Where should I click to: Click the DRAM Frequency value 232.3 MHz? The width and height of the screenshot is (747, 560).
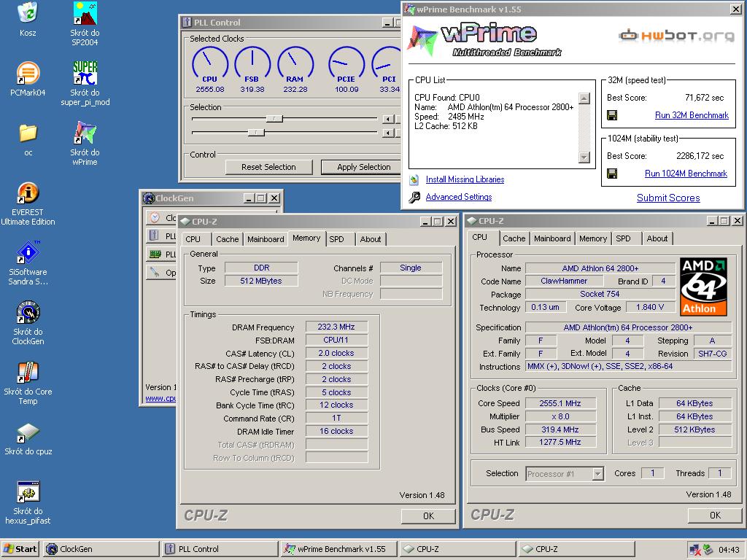(336, 327)
